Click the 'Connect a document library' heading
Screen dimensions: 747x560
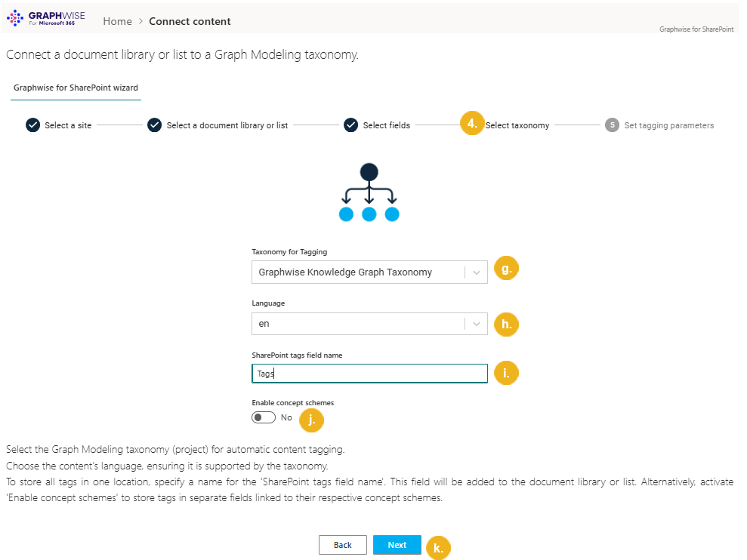pyautogui.click(x=182, y=55)
